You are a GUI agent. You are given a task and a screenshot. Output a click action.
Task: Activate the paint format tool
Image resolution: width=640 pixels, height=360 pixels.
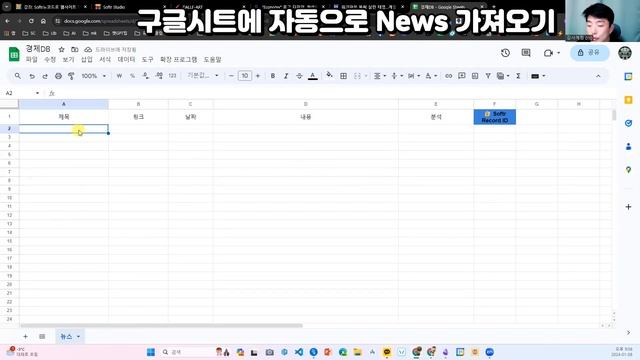click(x=71, y=76)
